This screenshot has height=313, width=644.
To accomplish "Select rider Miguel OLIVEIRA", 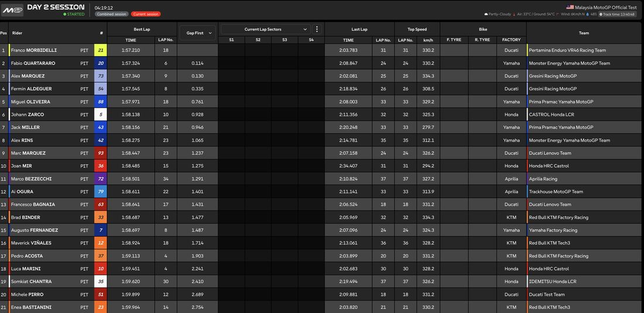I will click(x=31, y=102).
